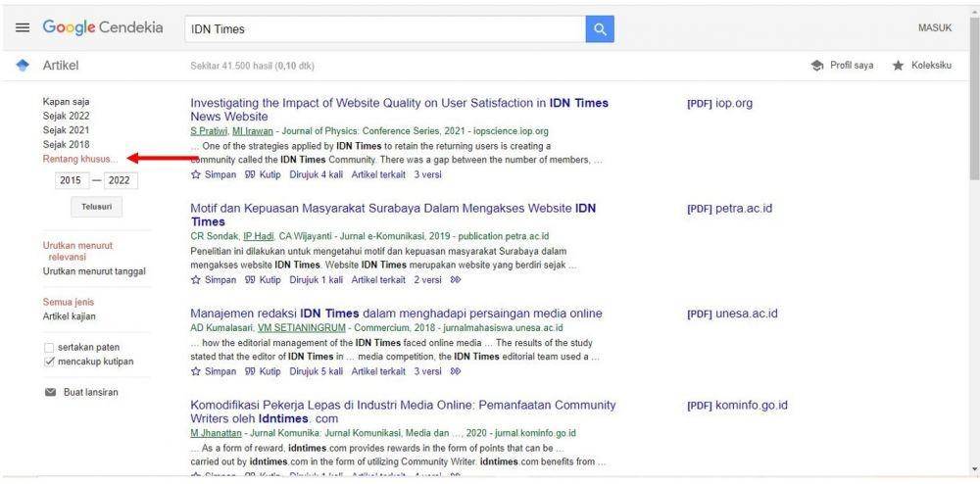Click 3 versi under Manajemen redaksi result
This screenshot has width=980, height=484.
click(x=427, y=371)
